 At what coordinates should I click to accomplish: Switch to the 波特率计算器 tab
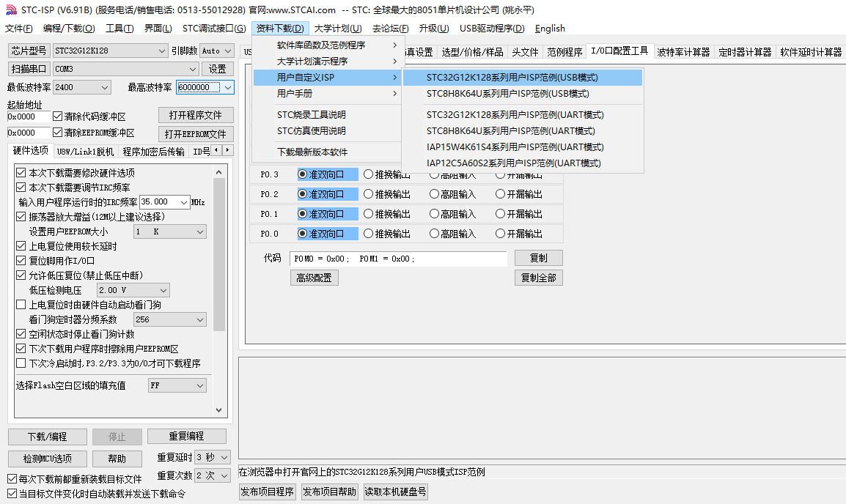click(x=683, y=52)
